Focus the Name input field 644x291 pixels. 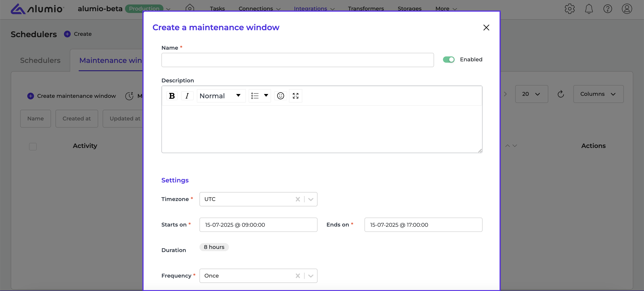point(297,60)
